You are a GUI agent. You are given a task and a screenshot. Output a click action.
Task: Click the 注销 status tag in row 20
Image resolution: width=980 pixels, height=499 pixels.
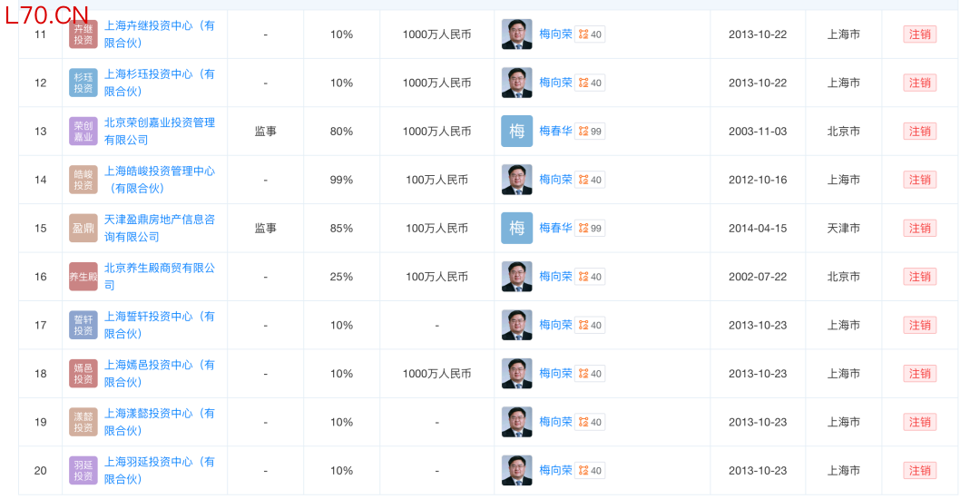(x=919, y=470)
